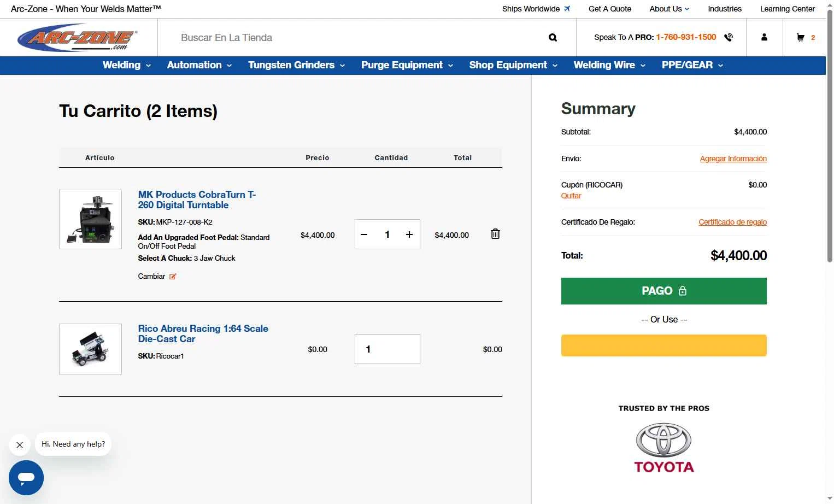This screenshot has height=504, width=834.
Task: Expand the Shop Equipment menu
Action: coord(513,65)
